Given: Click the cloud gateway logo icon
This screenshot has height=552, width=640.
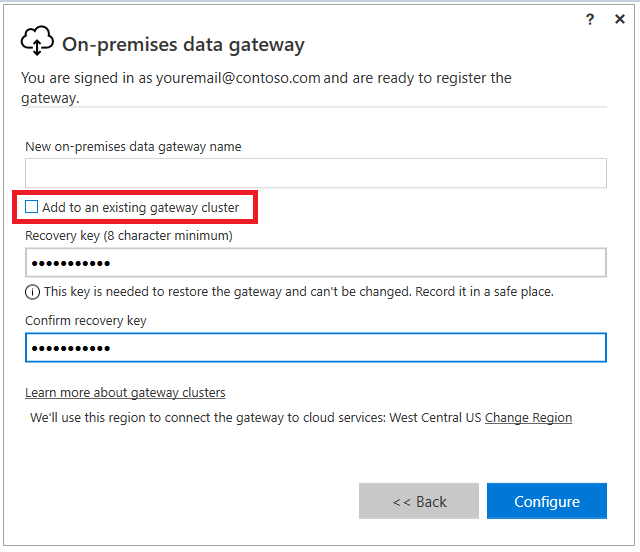Looking at the screenshot, I should (37, 42).
